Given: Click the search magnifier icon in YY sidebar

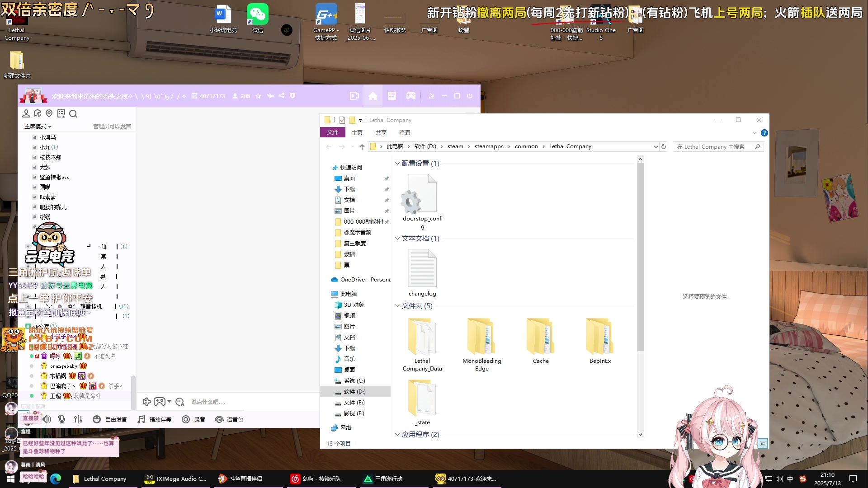Looking at the screenshot, I should point(73,114).
